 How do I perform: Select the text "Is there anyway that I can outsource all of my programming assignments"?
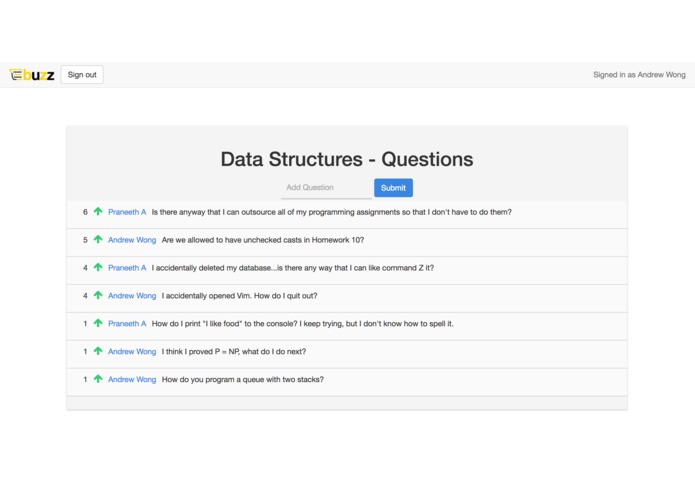click(276, 212)
